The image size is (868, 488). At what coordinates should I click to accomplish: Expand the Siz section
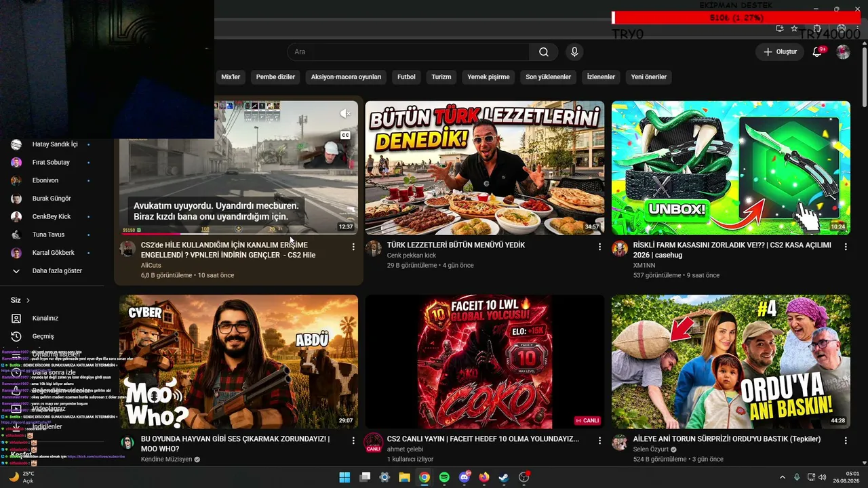pyautogui.click(x=20, y=300)
